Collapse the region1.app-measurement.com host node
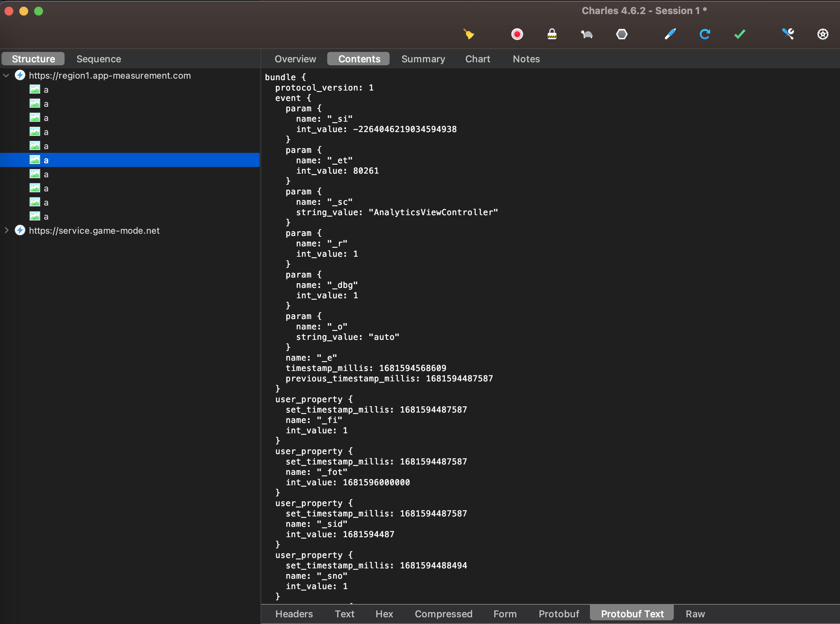This screenshot has width=840, height=624. coord(6,76)
